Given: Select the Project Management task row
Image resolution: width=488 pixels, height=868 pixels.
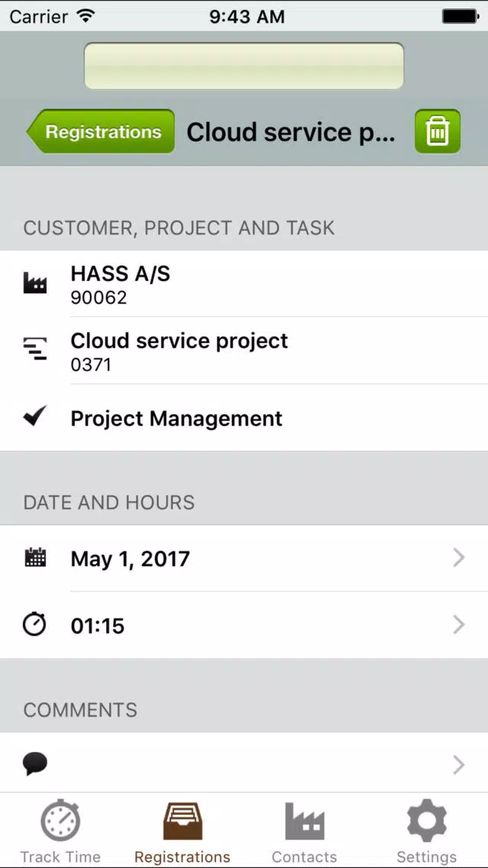Looking at the screenshot, I should (x=244, y=417).
